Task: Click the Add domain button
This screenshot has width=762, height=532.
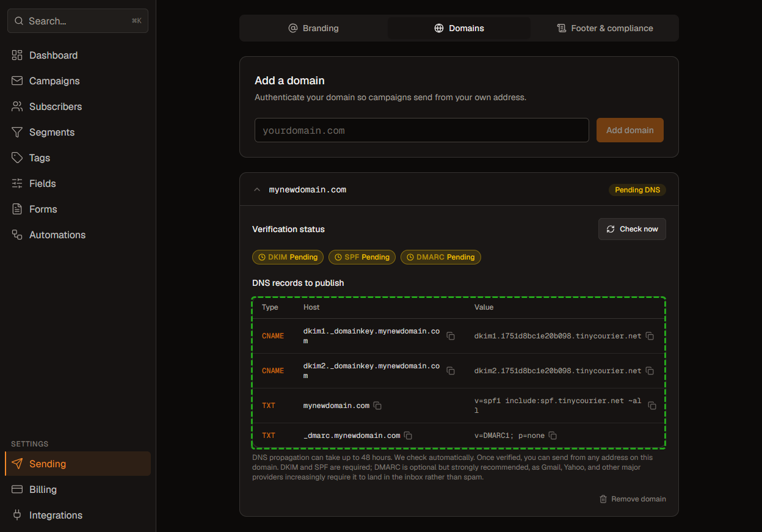Action: coord(630,130)
